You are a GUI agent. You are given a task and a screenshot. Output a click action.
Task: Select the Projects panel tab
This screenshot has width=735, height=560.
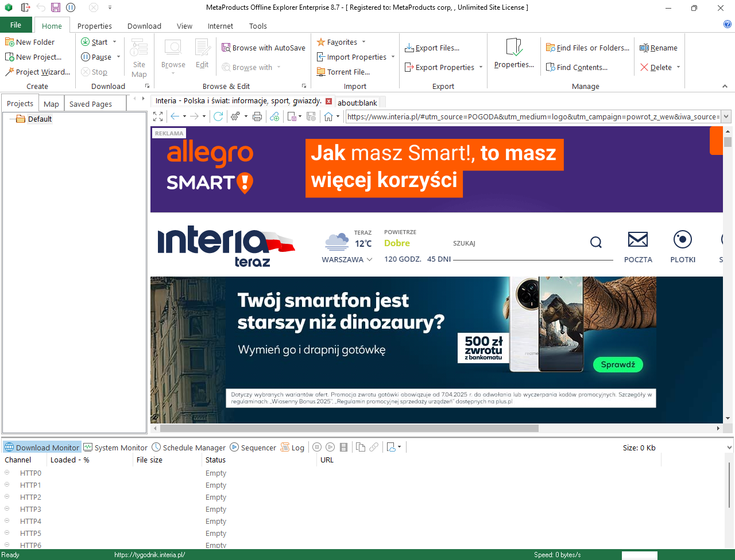20,103
